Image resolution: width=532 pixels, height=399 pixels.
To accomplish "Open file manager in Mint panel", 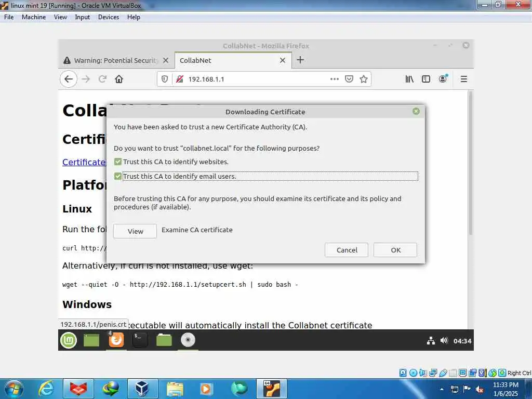I will [x=164, y=340].
